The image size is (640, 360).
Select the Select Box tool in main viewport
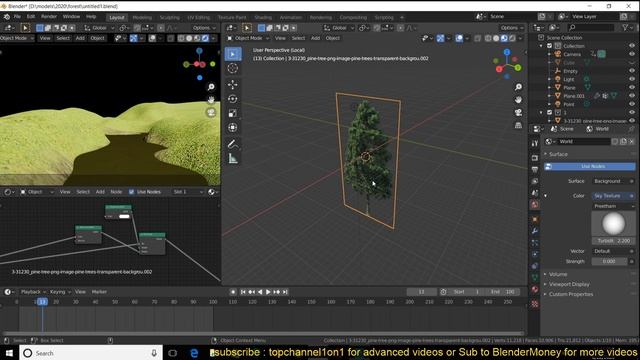[x=233, y=54]
